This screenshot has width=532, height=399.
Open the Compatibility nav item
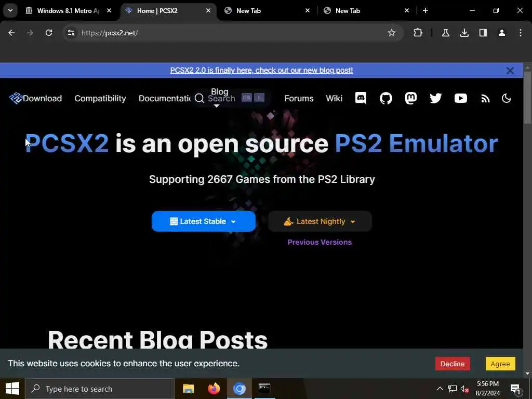coord(100,98)
